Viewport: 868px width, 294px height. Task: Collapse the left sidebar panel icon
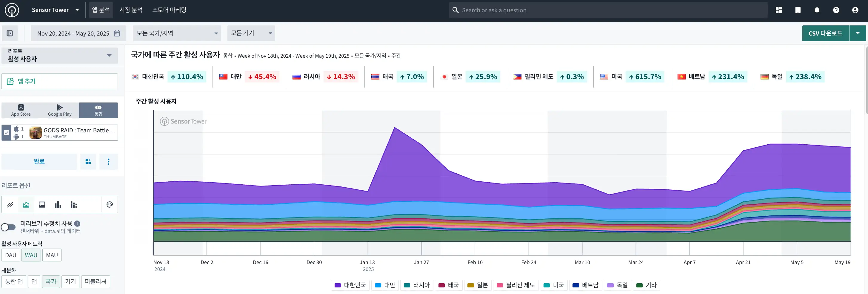[10, 33]
